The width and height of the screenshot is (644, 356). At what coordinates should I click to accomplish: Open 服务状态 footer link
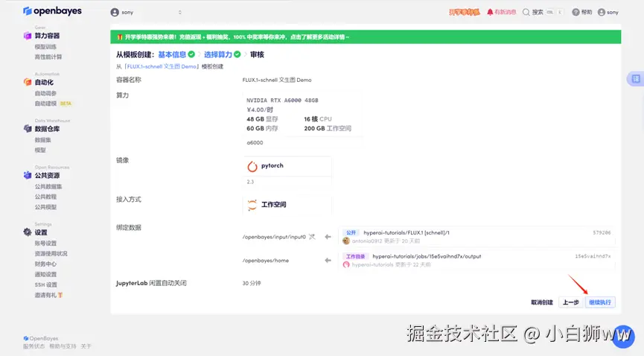pyautogui.click(x=34, y=346)
